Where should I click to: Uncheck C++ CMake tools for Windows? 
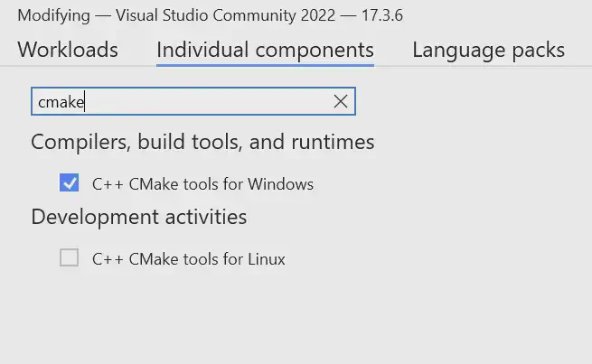69,182
